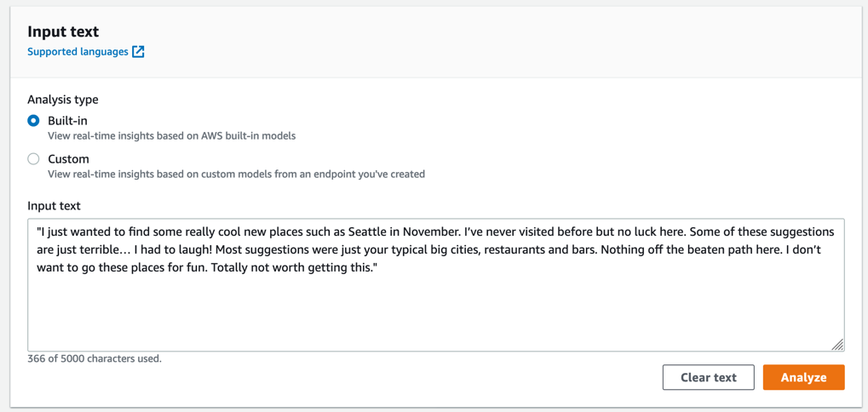The image size is (868, 412).
Task: Click the "Input text" panel header title
Action: tap(63, 31)
